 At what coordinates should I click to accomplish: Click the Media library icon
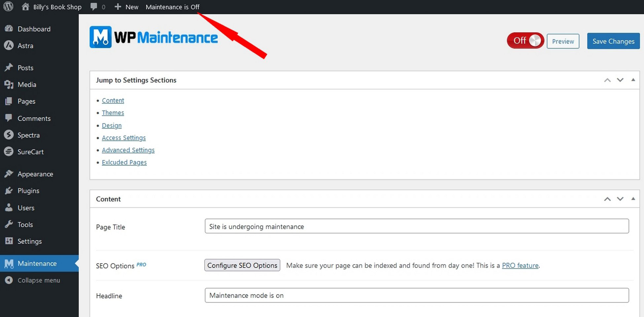[9, 85]
